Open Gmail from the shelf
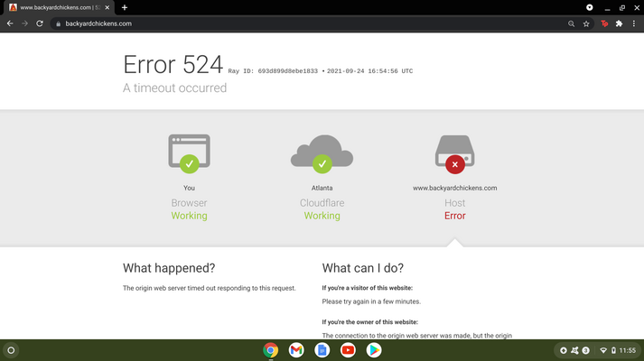This screenshot has width=644, height=361. coord(296,350)
